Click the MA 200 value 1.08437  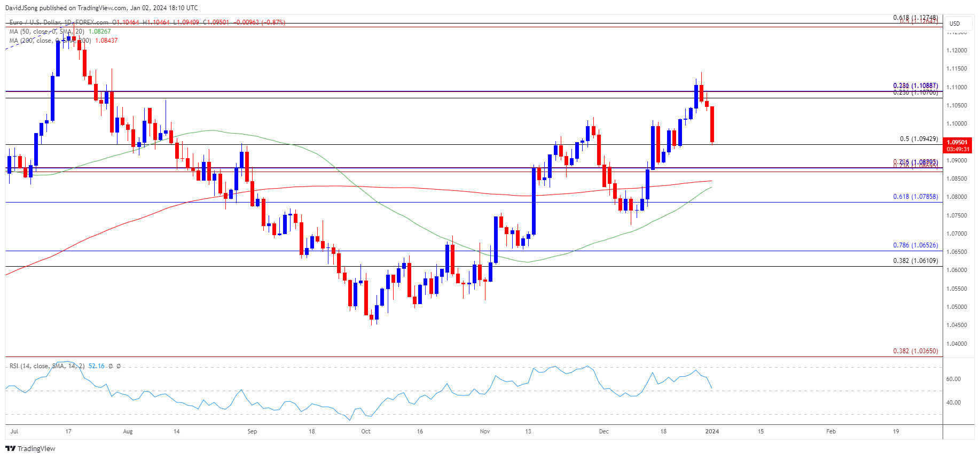[106, 41]
